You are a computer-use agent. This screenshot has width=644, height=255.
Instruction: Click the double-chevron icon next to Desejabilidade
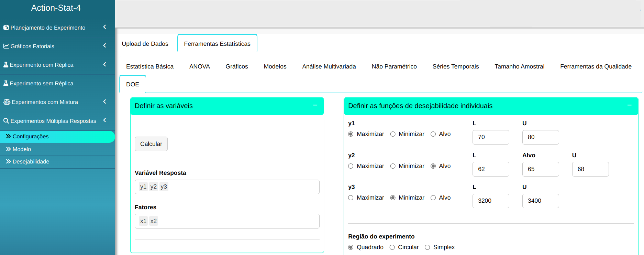coord(8,161)
